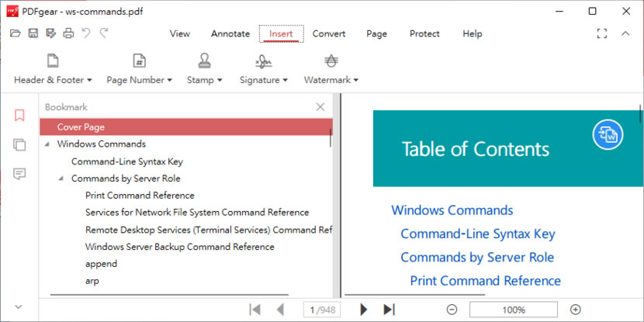This screenshot has height=322, width=644.
Task: Collapse the Commands by Server Role node
Action: point(61,178)
